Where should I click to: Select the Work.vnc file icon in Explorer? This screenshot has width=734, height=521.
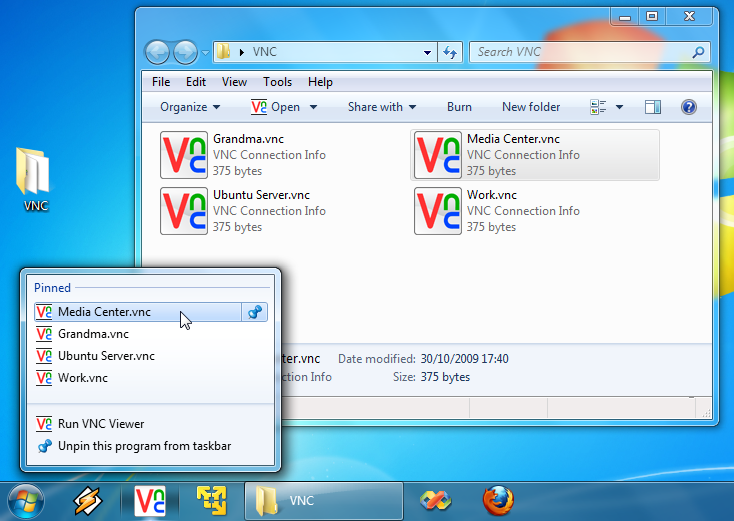[438, 211]
